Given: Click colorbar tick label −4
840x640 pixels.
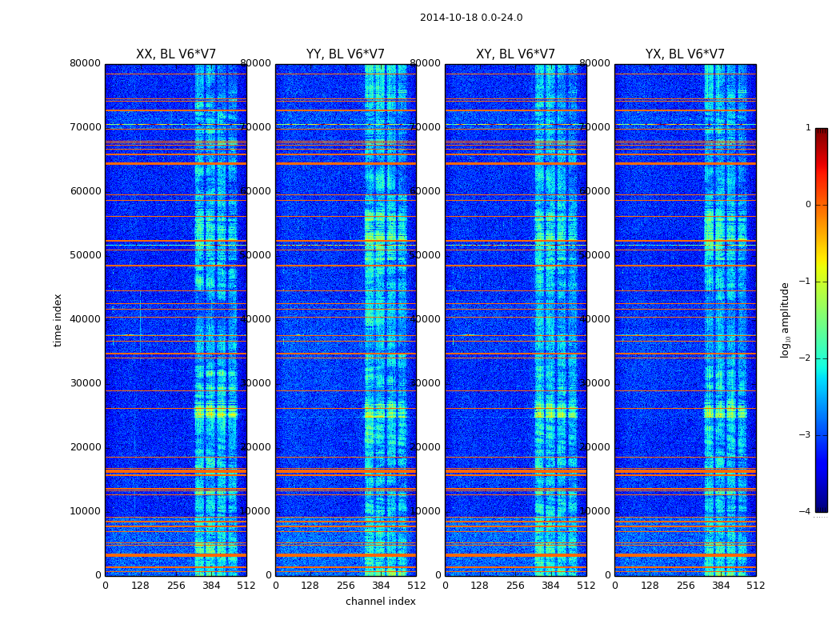Looking at the screenshot, I should pyautogui.click(x=806, y=512).
